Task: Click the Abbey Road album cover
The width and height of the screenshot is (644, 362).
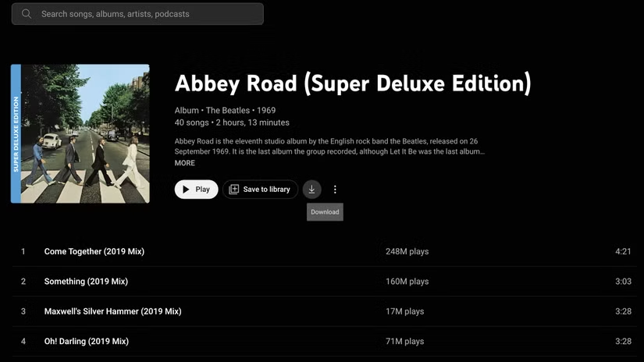Action: [x=80, y=133]
